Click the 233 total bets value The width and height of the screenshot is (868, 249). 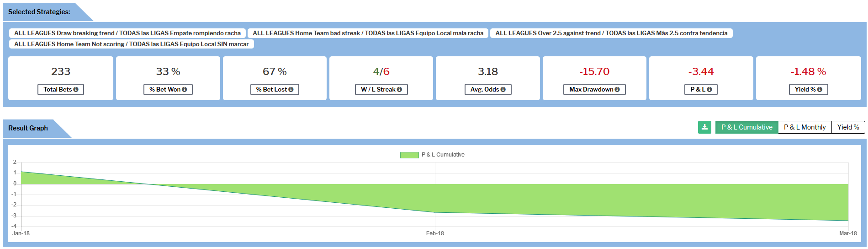pos(61,72)
